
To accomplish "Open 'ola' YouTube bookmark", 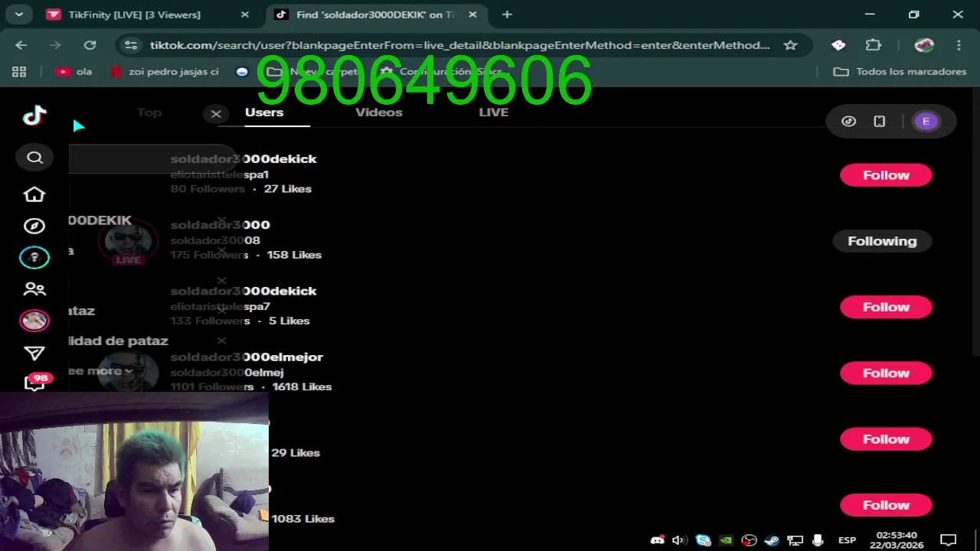I will [74, 71].
